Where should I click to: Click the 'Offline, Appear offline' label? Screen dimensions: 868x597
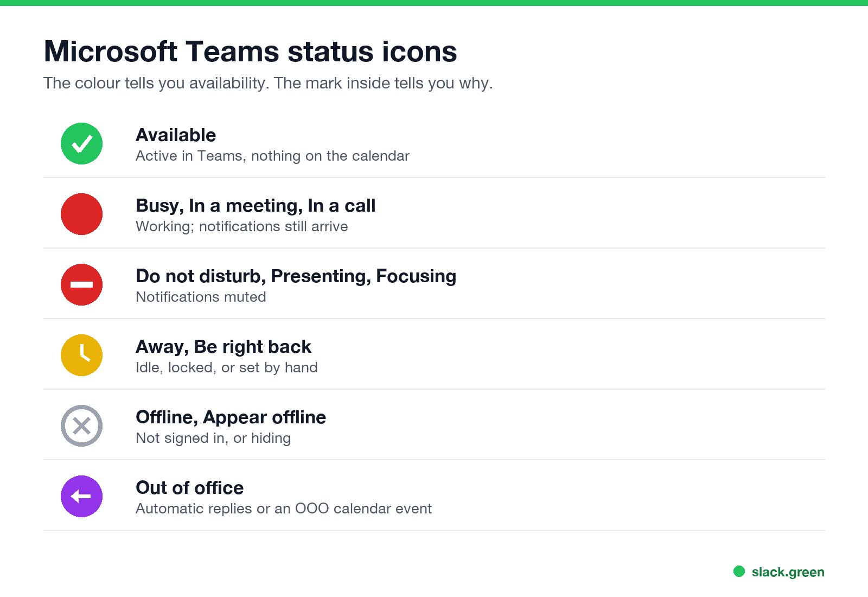point(231,417)
